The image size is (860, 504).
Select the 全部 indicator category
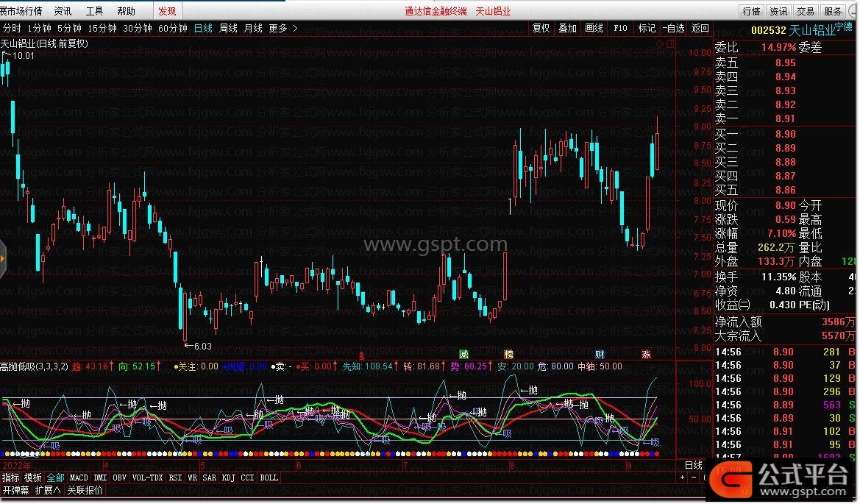coord(55,478)
